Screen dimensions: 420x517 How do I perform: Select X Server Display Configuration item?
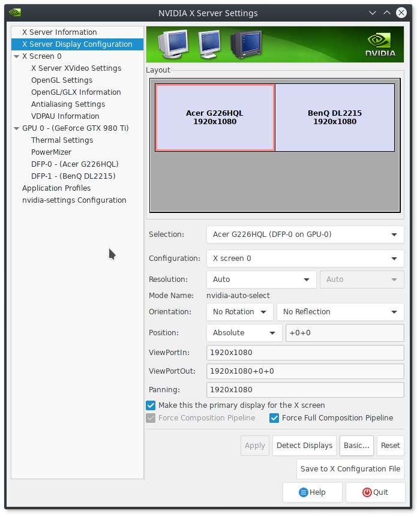(77, 44)
